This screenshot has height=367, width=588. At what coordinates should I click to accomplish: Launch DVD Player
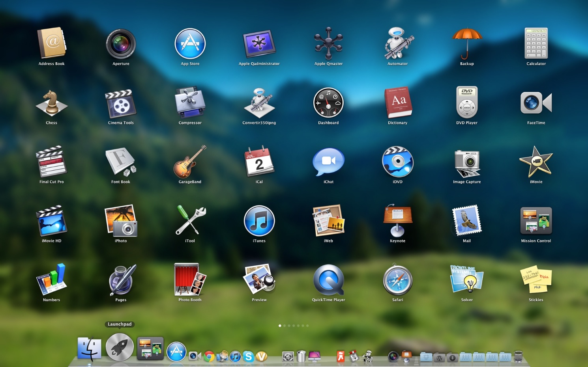point(467,102)
